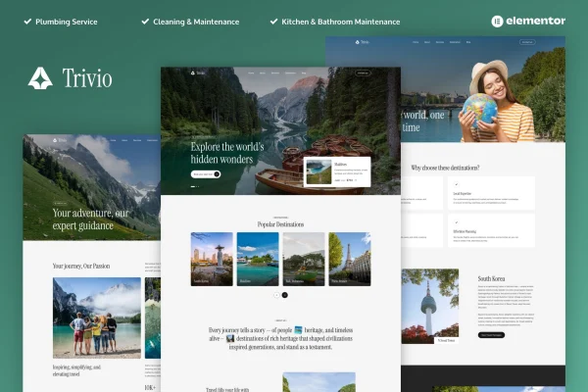Click the Plumbing Service checkmark icon
Screen dimensions: 588x392
point(27,22)
